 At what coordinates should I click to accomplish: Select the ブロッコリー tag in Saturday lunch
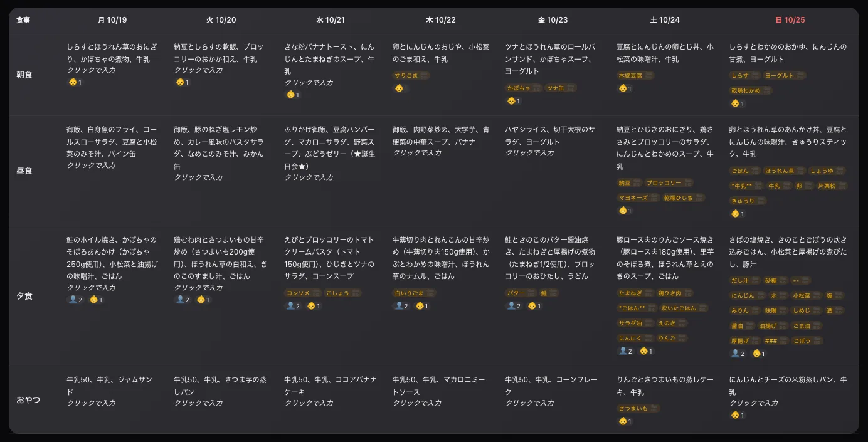pos(669,183)
